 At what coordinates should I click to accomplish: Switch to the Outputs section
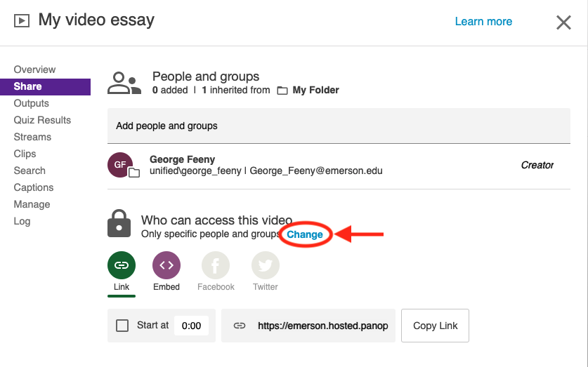point(32,103)
